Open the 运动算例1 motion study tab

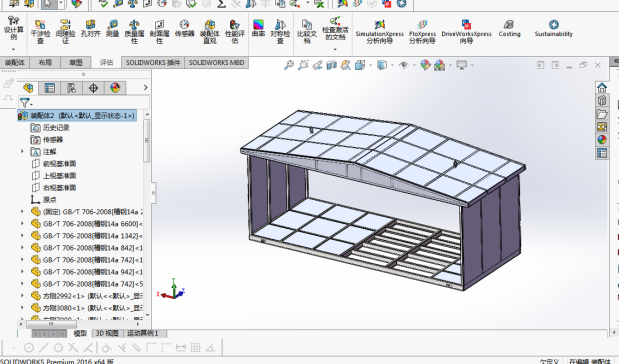point(143,333)
